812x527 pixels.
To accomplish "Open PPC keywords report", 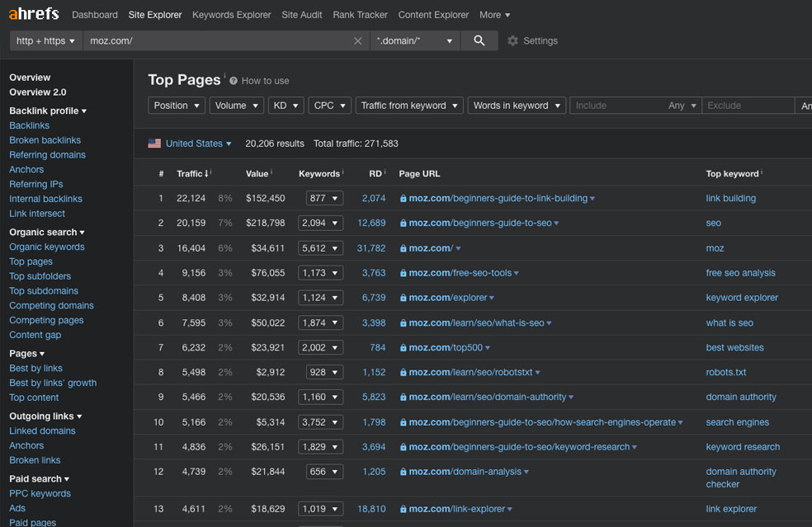I will [x=40, y=494].
